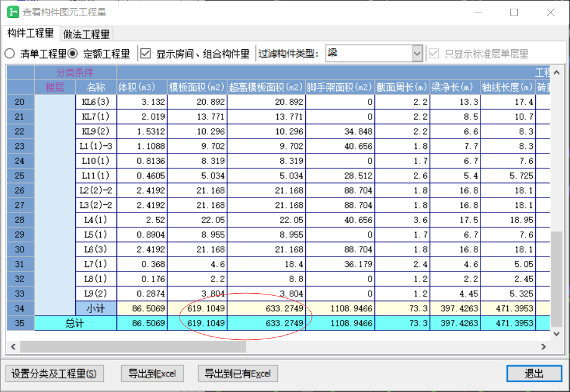Click the 小计 subtotal cell
Image resolution: width=570 pixels, height=392 pixels.
pyautogui.click(x=96, y=308)
